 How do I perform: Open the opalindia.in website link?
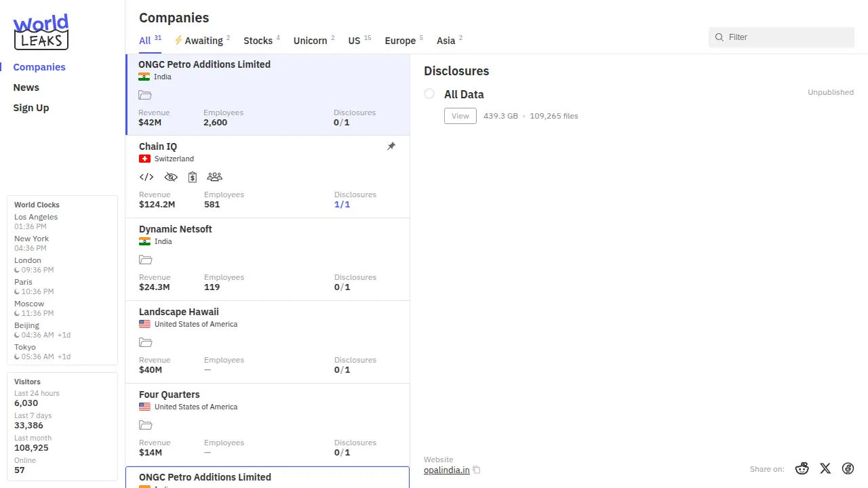[x=446, y=470]
